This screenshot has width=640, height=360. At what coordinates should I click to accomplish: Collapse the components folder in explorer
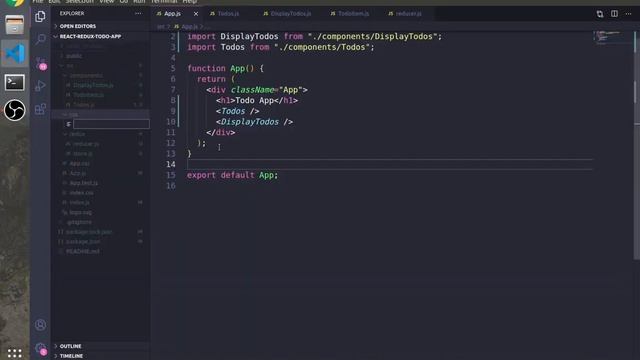click(85, 75)
